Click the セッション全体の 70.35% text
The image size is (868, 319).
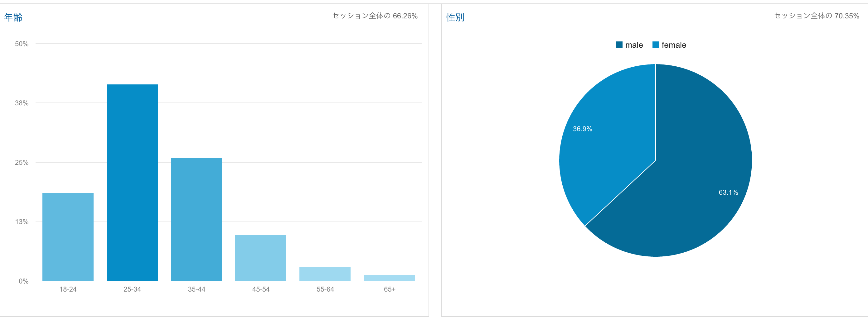pyautogui.click(x=816, y=16)
